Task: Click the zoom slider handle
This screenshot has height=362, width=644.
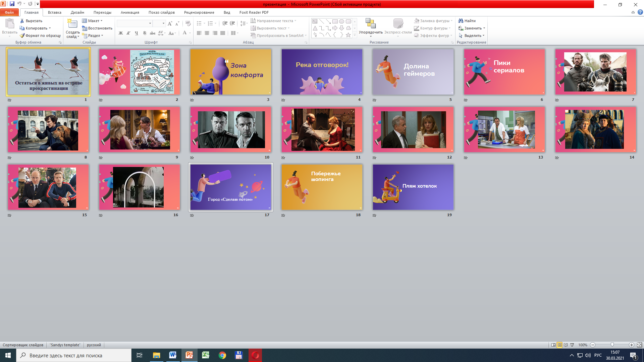Action: (x=612, y=345)
